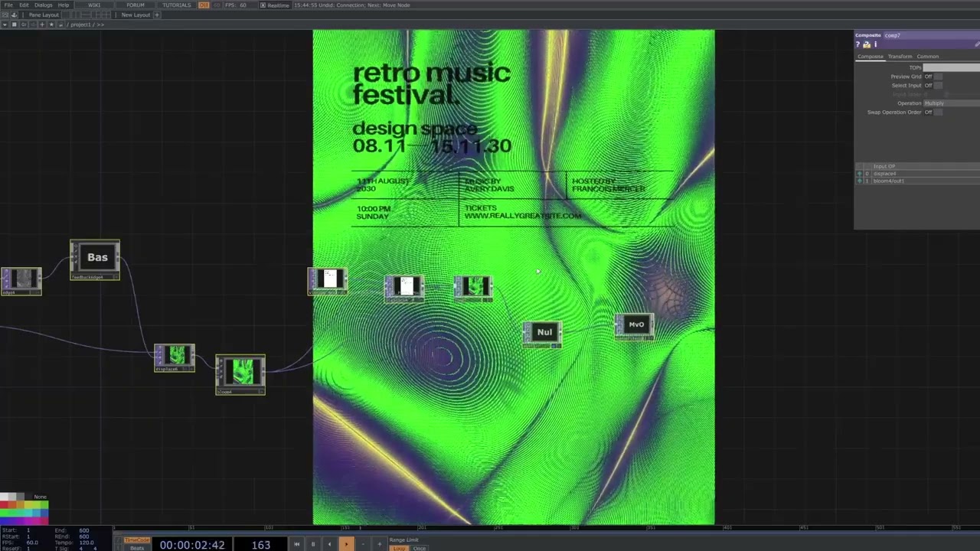Click the jump-to-start icon in the transport bar
980x551 pixels.
click(297, 543)
